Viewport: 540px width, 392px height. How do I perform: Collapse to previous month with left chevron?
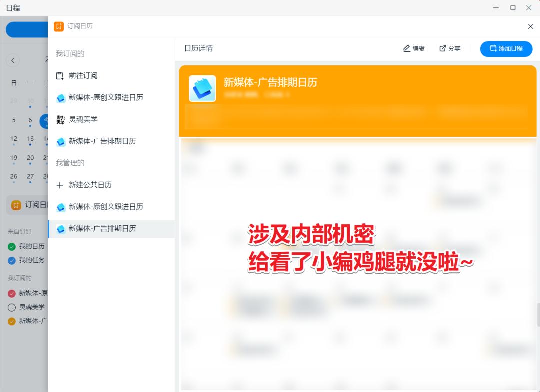(x=13, y=60)
